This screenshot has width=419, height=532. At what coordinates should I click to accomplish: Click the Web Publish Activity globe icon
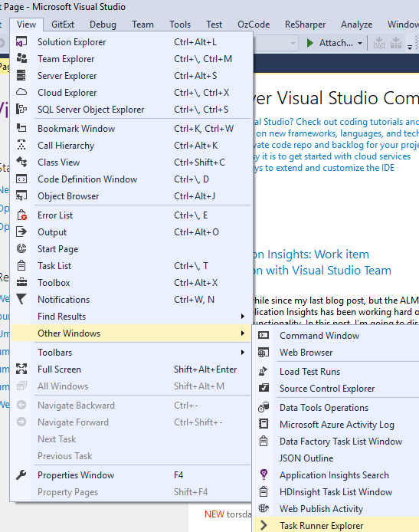264,508
